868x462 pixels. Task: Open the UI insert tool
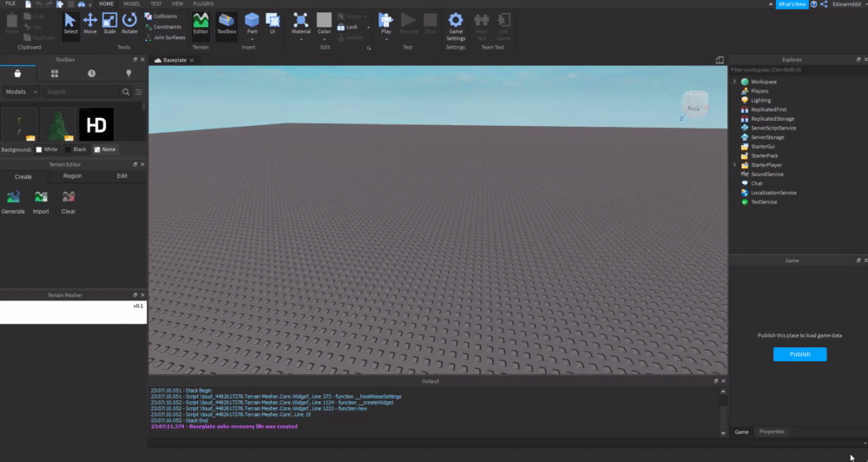point(273,23)
